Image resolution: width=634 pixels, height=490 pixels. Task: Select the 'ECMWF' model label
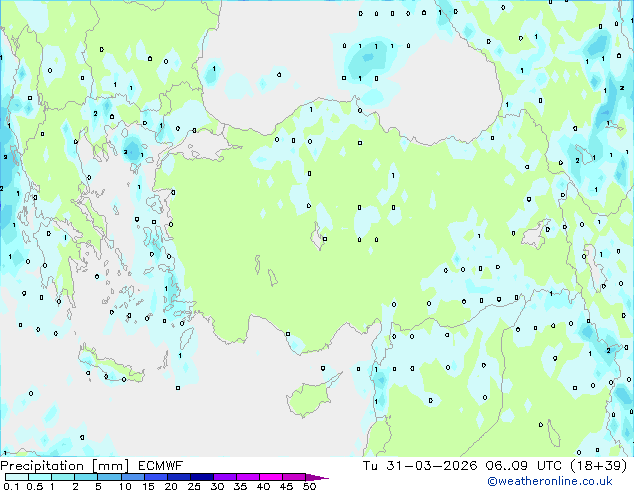[x=160, y=466]
